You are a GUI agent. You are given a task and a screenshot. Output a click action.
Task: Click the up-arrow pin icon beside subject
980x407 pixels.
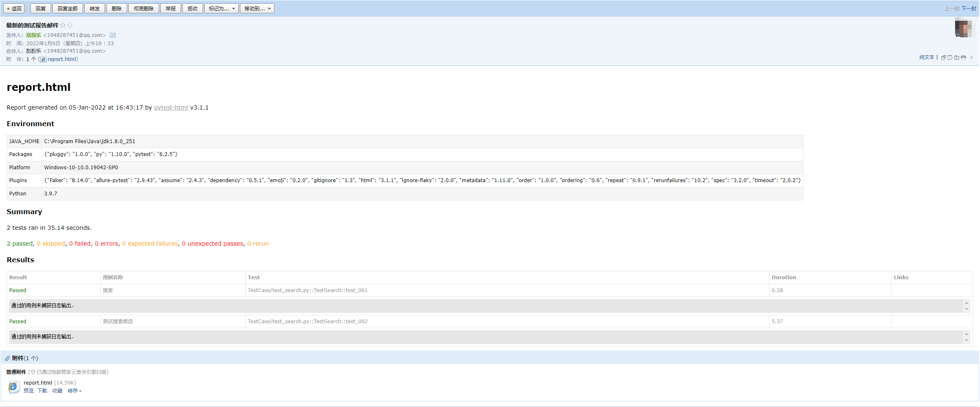(x=70, y=25)
